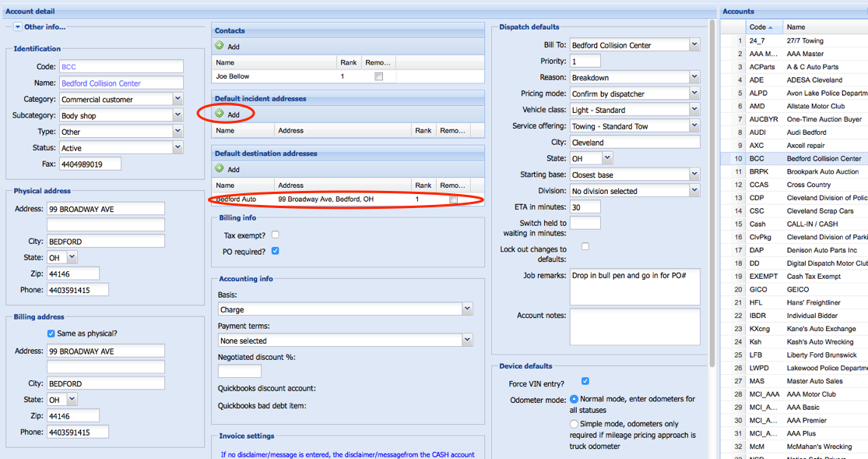This screenshot has height=459, width=868.
Task: Expand the Payment terms dropdown
Action: pyautogui.click(x=467, y=341)
